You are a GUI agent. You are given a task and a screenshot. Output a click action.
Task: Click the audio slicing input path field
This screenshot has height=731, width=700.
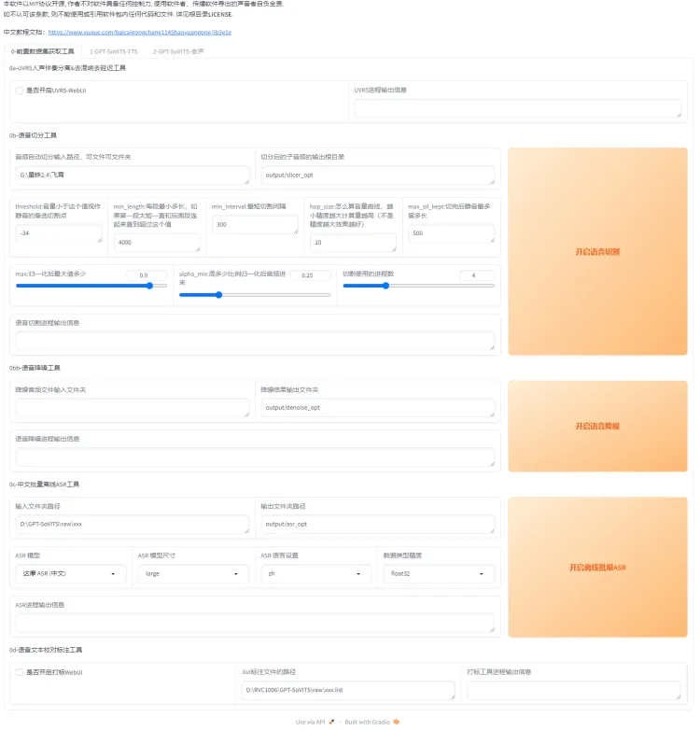pyautogui.click(x=133, y=176)
